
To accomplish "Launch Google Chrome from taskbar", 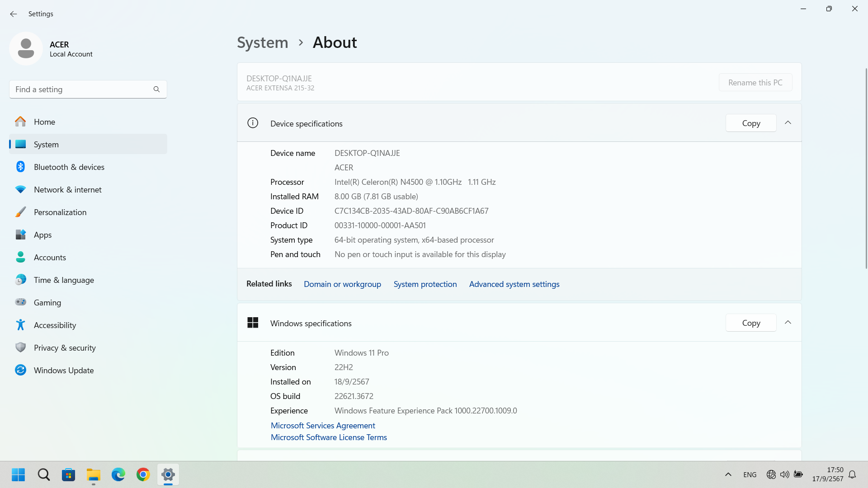I will pyautogui.click(x=143, y=474).
